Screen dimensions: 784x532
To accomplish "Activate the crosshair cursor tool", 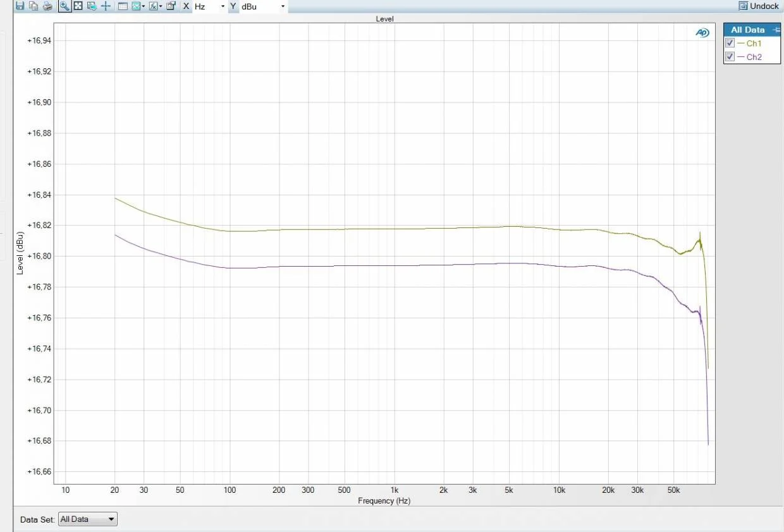I will 106,6.
